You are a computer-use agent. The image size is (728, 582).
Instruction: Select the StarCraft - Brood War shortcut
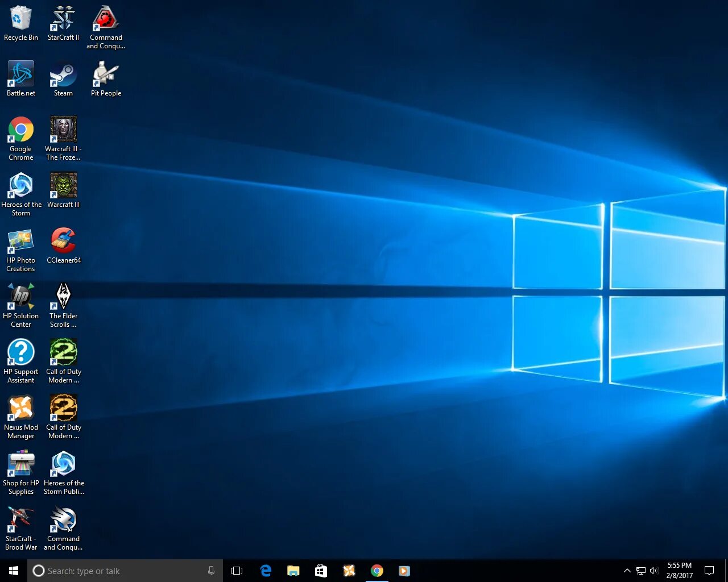(x=21, y=529)
